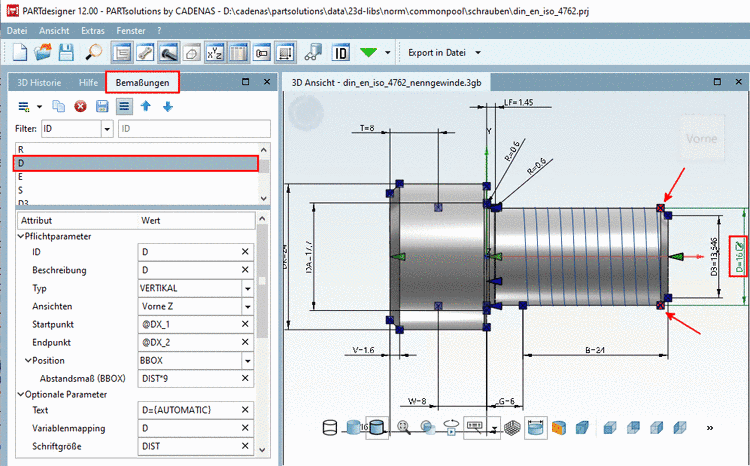Viewport: 750px width, 466px height.
Task: Collapse the Pflichtparameter section
Action: click(x=20, y=236)
